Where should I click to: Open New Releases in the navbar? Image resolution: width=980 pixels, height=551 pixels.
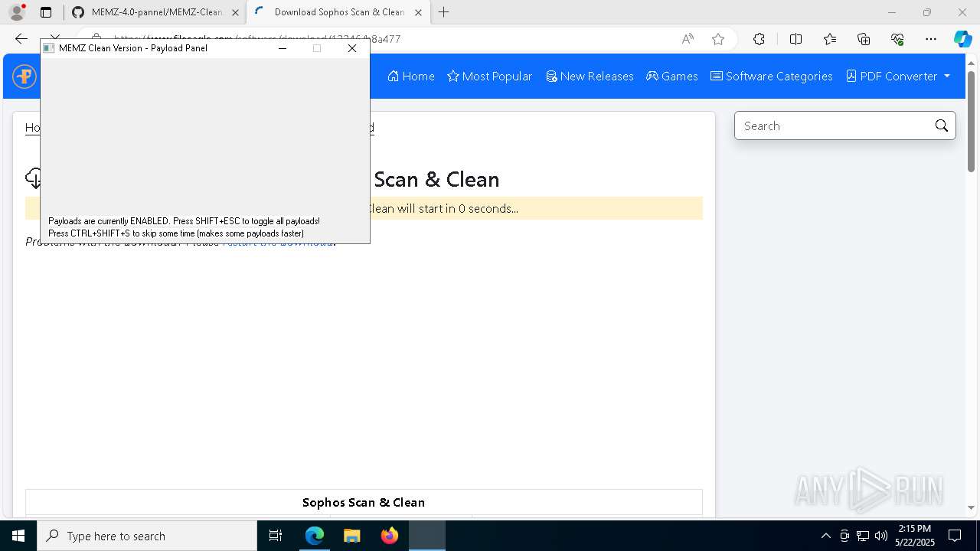590,76
